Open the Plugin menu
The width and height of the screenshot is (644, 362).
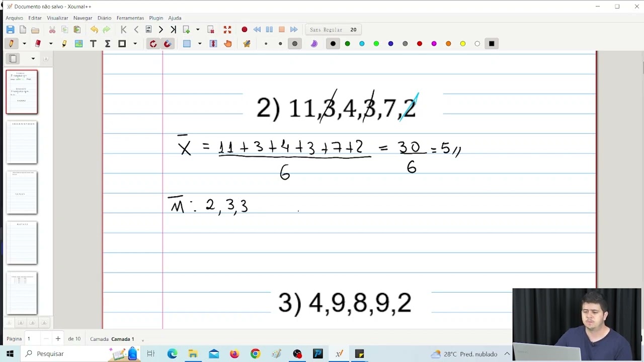pos(156,18)
